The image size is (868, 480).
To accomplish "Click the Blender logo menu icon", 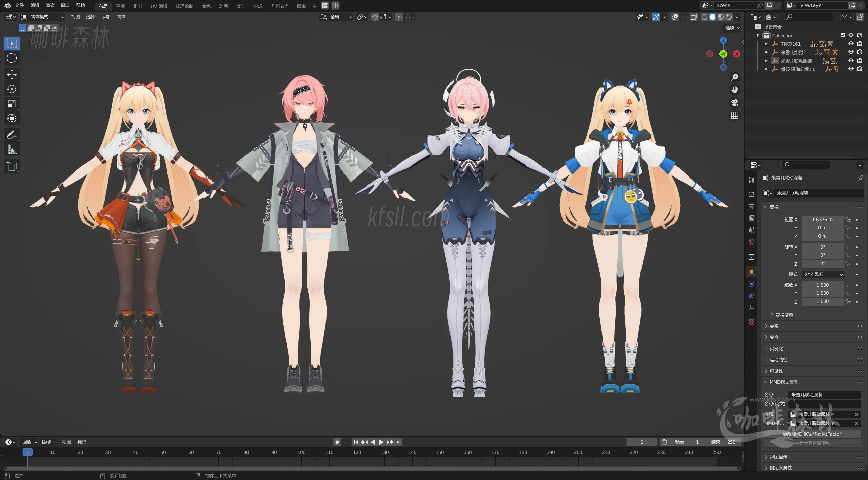I will (7, 5).
